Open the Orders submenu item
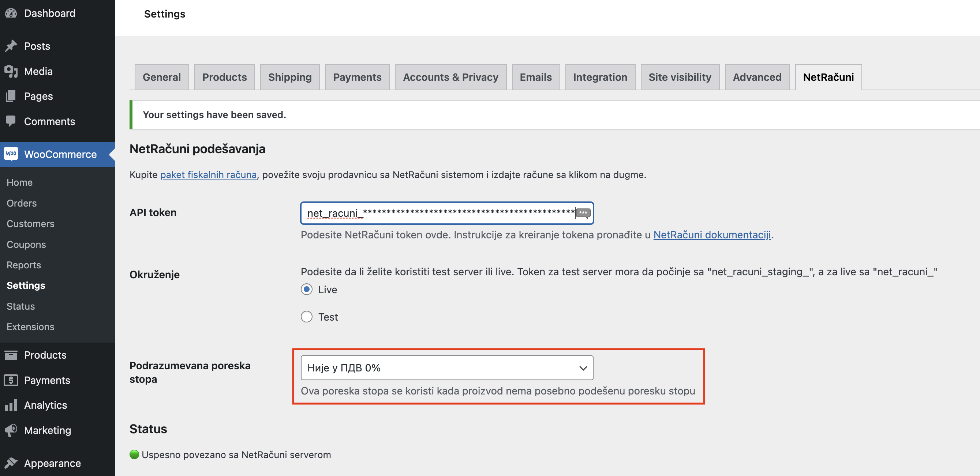This screenshot has width=980, height=476. 22,203
